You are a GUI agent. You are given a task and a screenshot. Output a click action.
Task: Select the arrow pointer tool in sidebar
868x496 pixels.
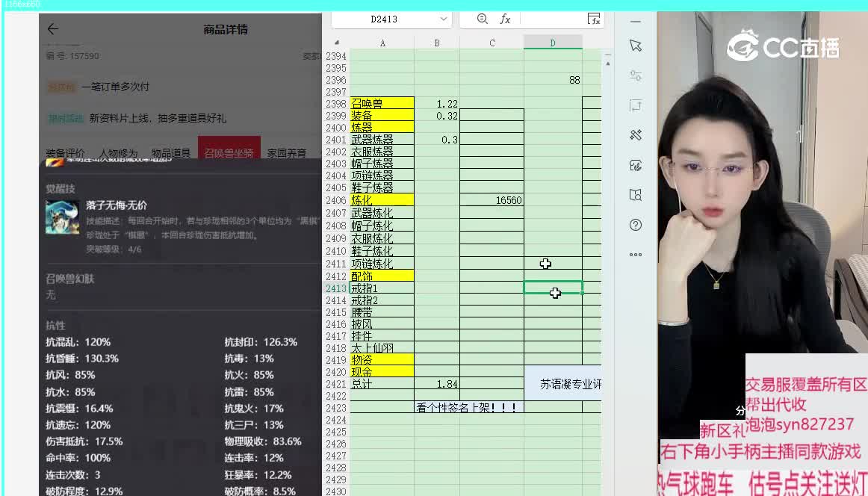(636, 46)
